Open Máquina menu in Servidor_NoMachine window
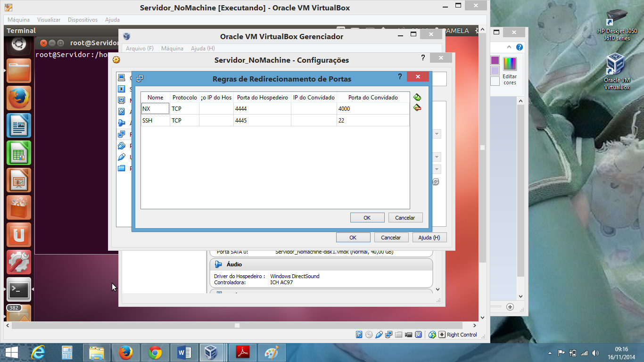 pyautogui.click(x=18, y=20)
